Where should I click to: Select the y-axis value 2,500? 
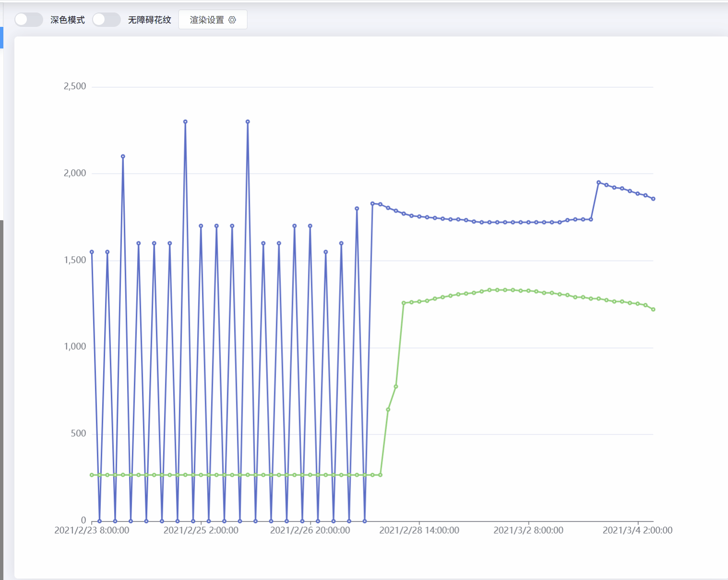pos(75,86)
